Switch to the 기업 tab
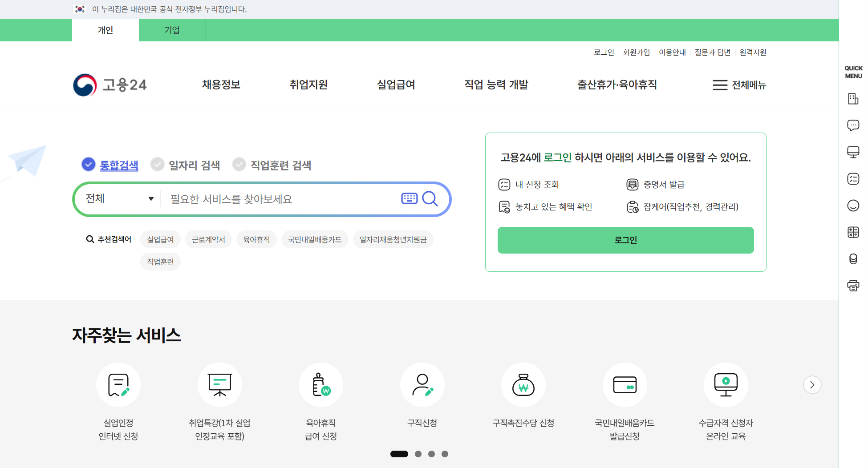868x468 pixels. click(x=172, y=30)
